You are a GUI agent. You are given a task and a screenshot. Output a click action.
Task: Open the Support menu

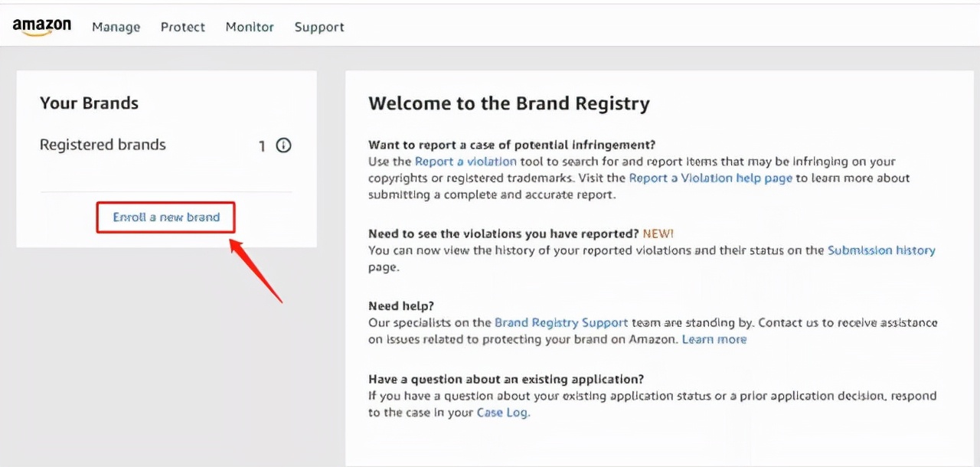pos(319,27)
